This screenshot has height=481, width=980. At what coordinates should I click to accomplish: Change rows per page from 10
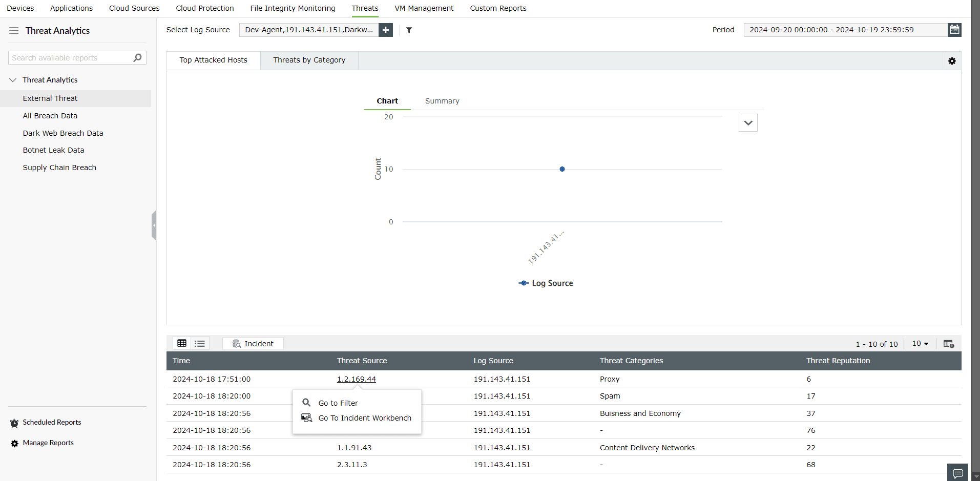pos(920,344)
